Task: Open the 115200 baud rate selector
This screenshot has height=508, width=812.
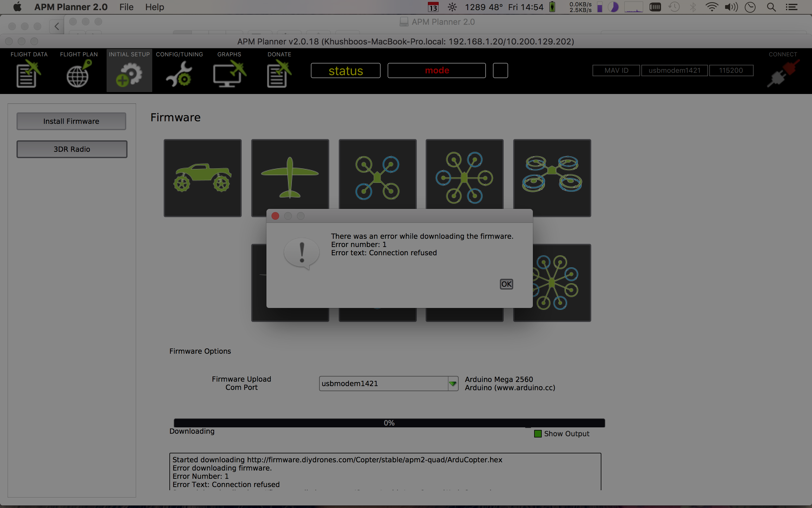Action: [x=731, y=70]
